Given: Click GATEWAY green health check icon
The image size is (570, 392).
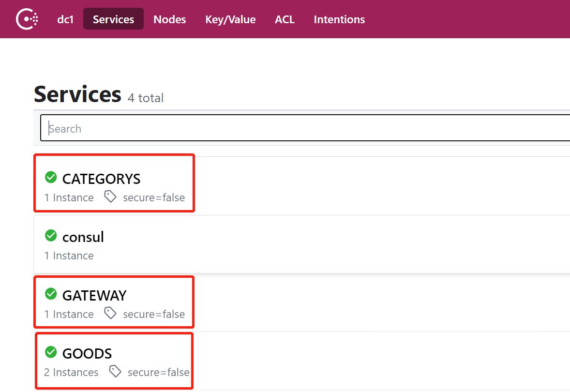Looking at the screenshot, I should click(51, 293).
